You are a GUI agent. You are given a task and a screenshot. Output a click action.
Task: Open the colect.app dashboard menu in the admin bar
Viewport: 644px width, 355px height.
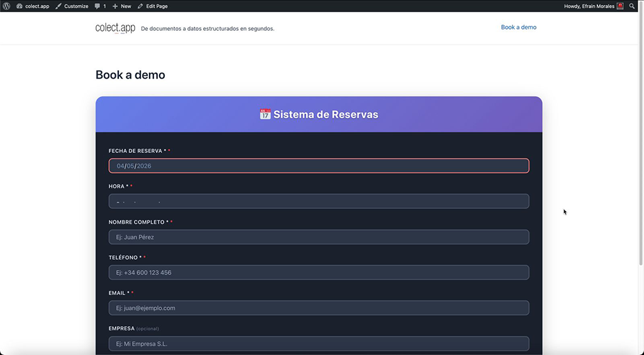pyautogui.click(x=33, y=6)
